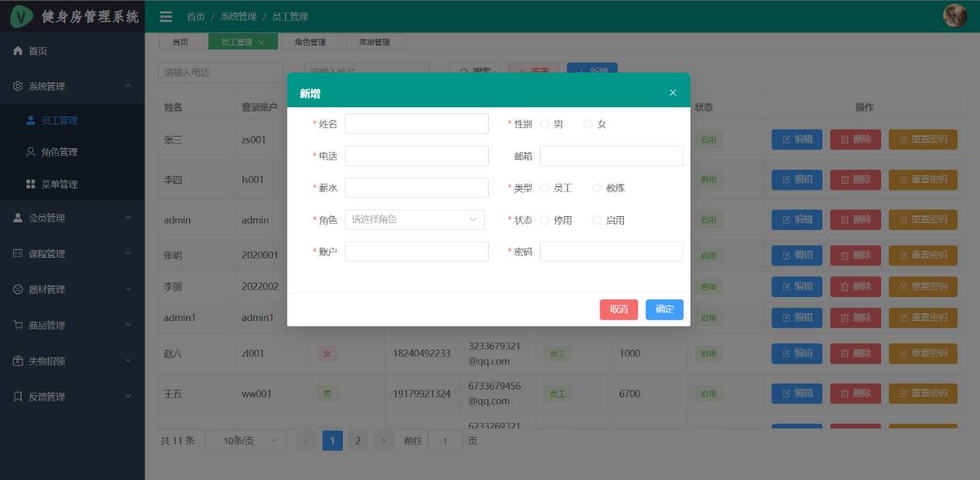Open the 请选择角色 role dropdown

[415, 220]
